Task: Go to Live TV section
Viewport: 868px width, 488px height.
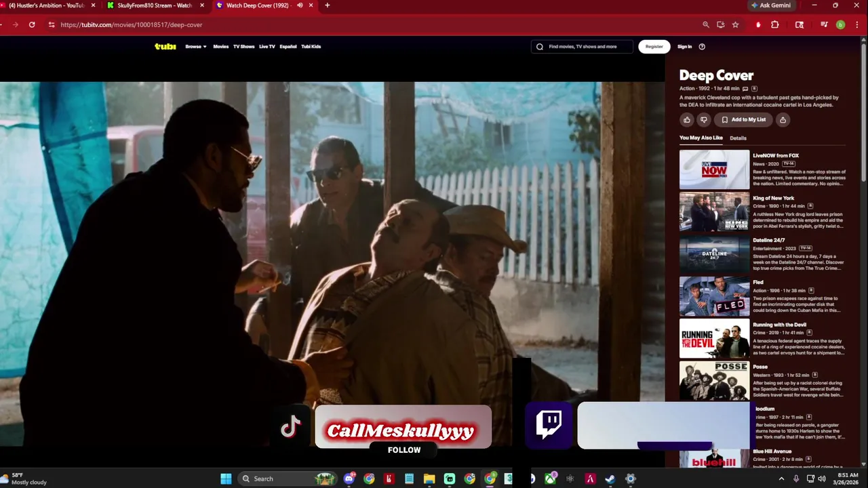Action: click(267, 47)
